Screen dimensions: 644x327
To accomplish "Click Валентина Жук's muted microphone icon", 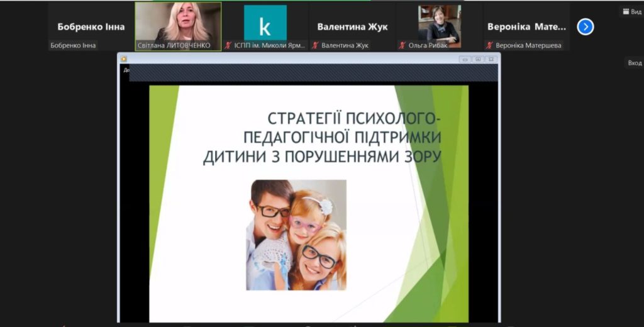I will point(316,45).
